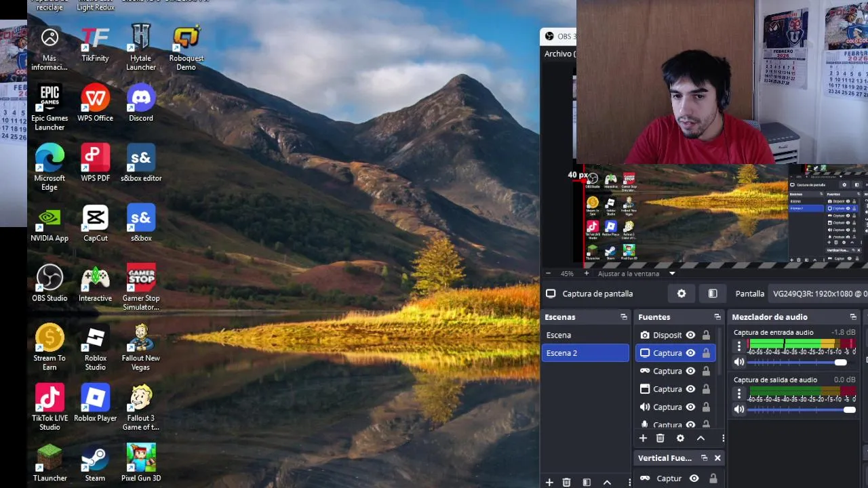Viewport: 868px width, 488px height.
Task: Select the TLauncher desktop icon
Action: [50, 464]
